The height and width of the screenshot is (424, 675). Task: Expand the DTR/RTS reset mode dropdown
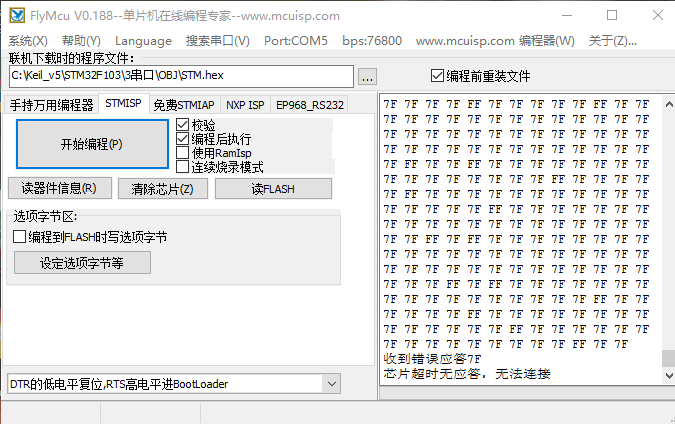(331, 384)
